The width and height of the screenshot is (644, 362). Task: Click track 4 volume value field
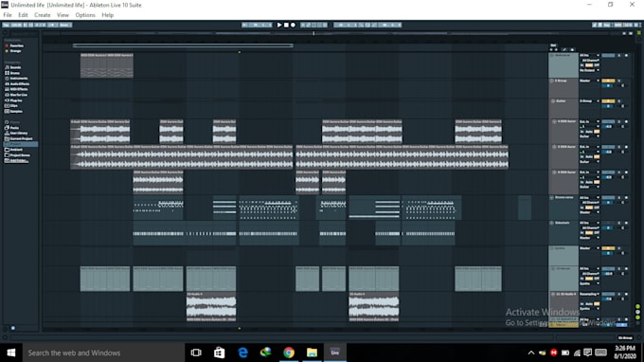click(608, 127)
